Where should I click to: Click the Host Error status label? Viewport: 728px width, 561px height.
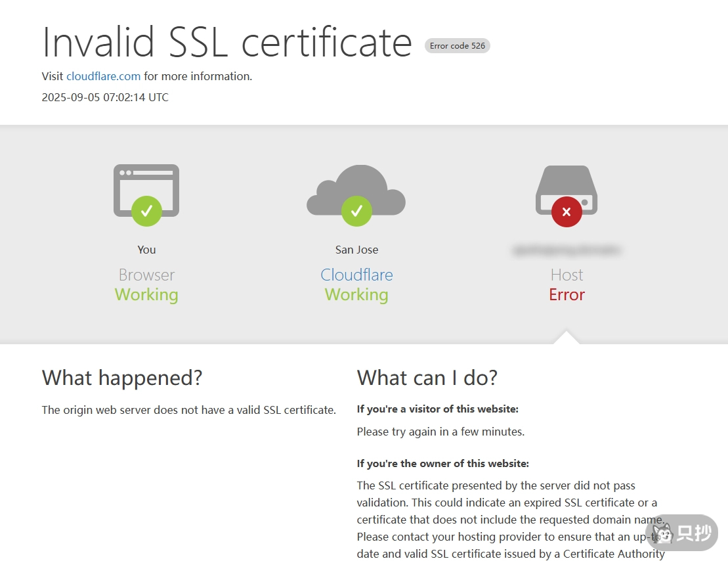tap(566, 294)
